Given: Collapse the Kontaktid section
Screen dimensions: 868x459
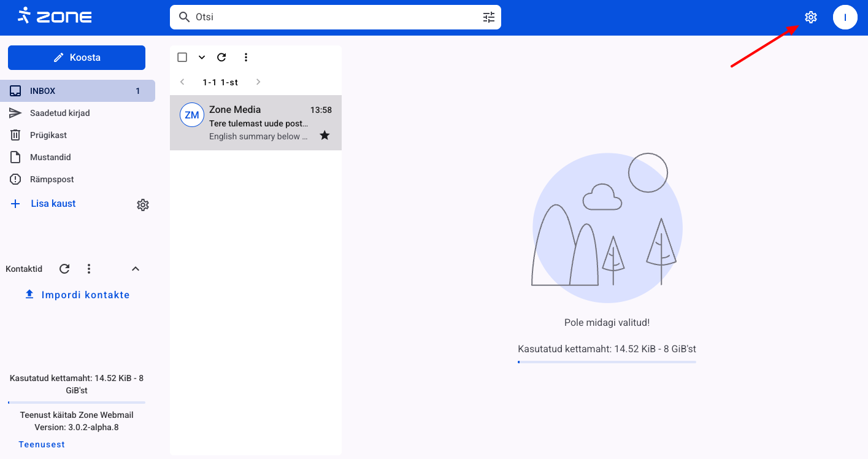Looking at the screenshot, I should pyautogui.click(x=136, y=269).
